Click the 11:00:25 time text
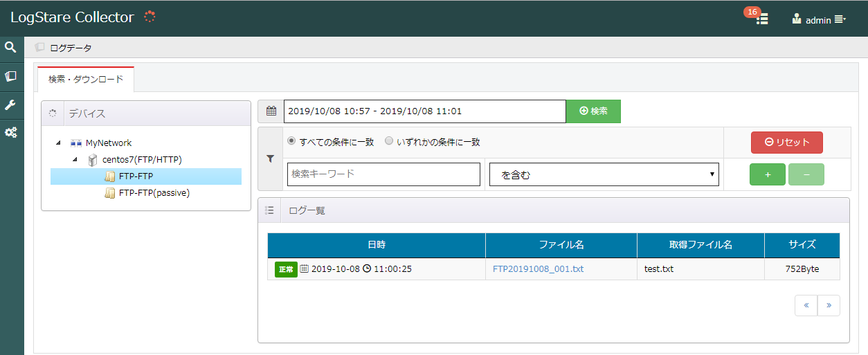Viewport: 868px width, 355px height. (392, 268)
